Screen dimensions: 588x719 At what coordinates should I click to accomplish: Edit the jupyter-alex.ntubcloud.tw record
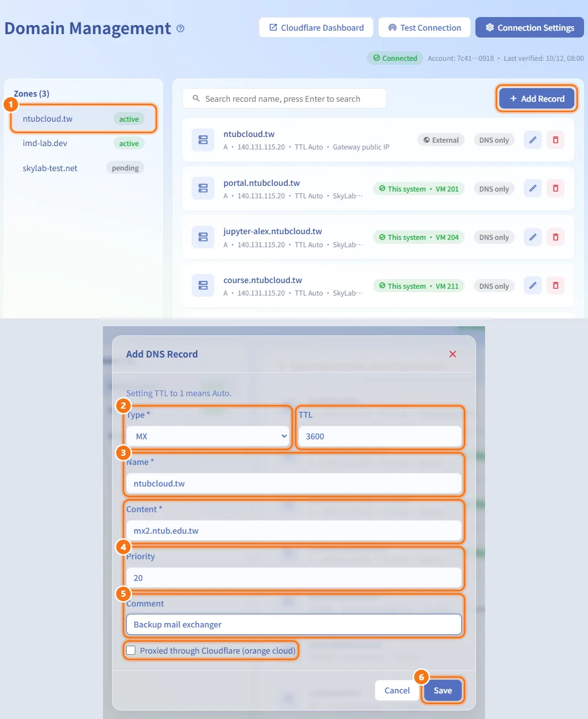tap(533, 237)
